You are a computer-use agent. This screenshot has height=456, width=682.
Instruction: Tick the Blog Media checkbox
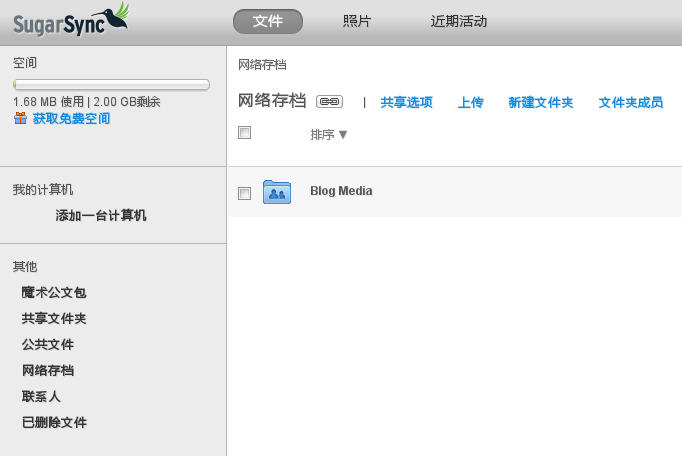coord(244,193)
